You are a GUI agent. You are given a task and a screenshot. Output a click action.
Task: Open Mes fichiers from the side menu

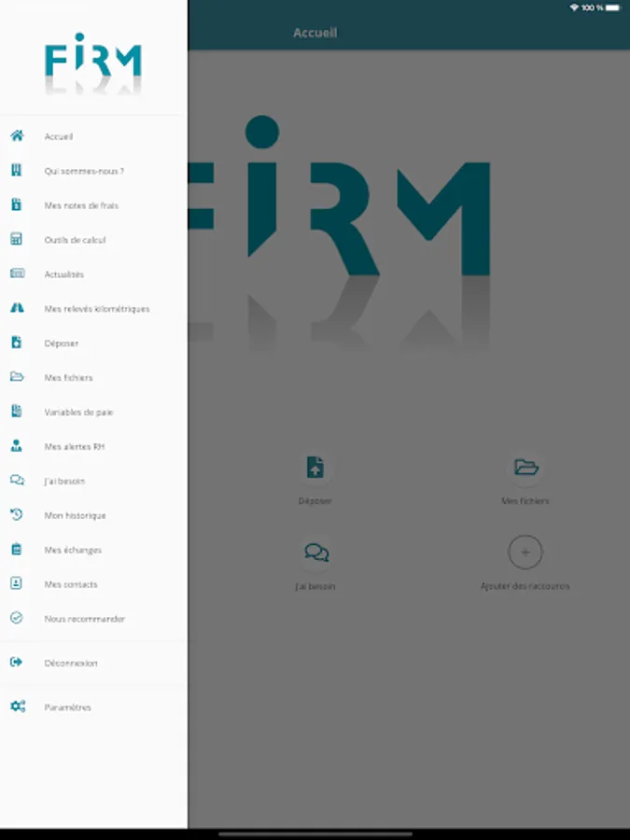coord(93,377)
